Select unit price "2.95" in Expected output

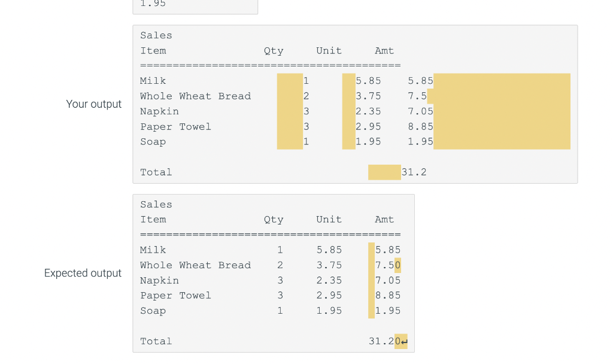click(x=329, y=296)
